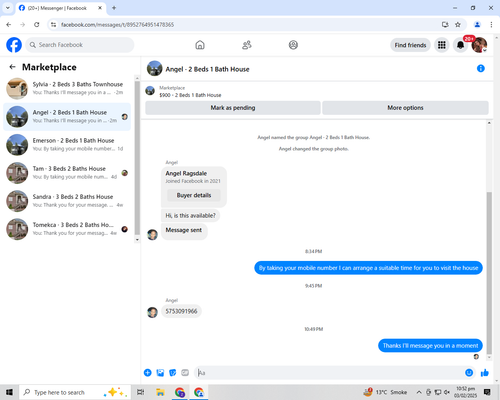
Task: Open the emoji picker in composer
Action: coord(469,373)
